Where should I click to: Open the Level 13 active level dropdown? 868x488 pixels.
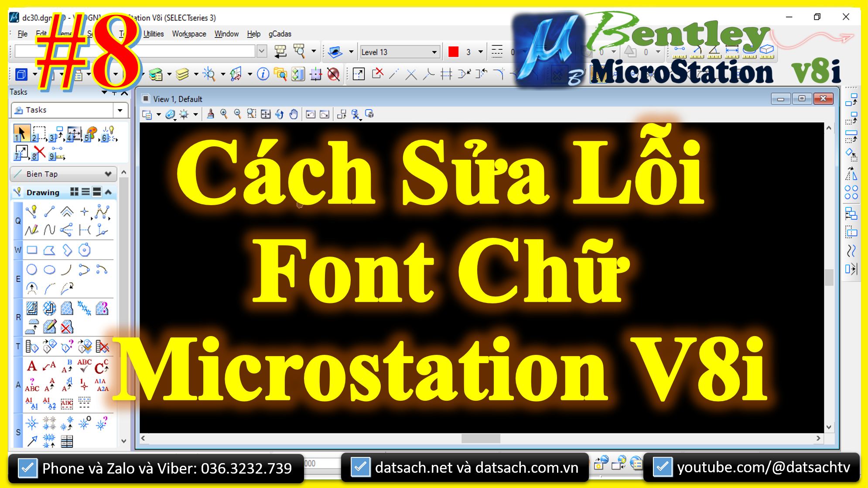click(435, 51)
